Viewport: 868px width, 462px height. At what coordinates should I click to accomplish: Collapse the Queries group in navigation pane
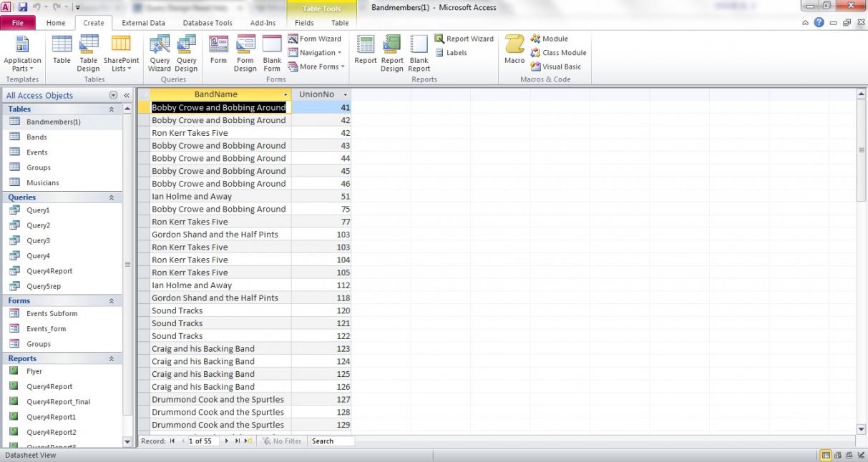tap(111, 197)
